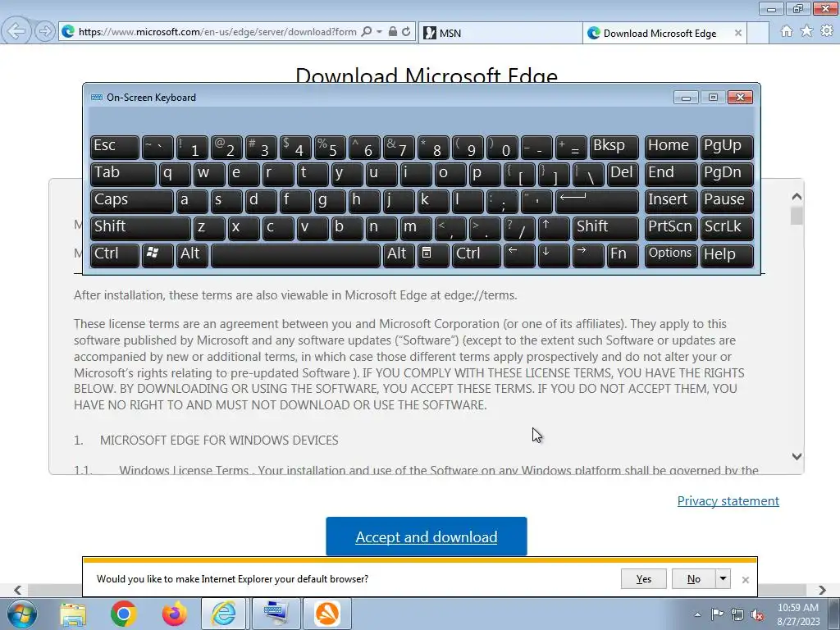Show hidden system tray icons
This screenshot has width=840, height=630.
(x=697, y=614)
